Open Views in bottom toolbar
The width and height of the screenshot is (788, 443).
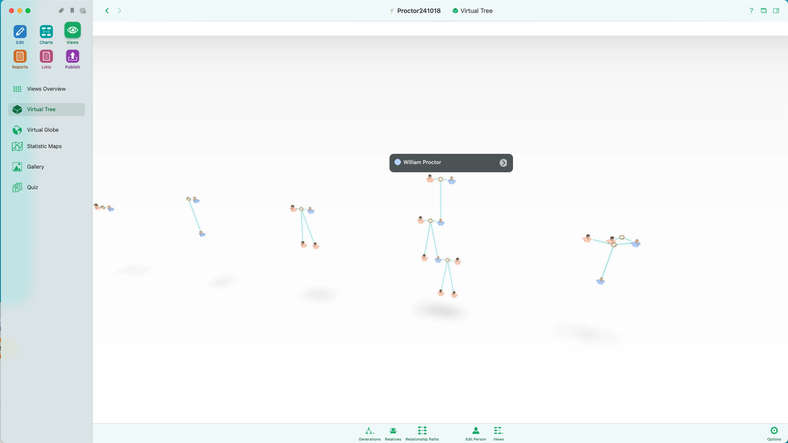tap(498, 433)
